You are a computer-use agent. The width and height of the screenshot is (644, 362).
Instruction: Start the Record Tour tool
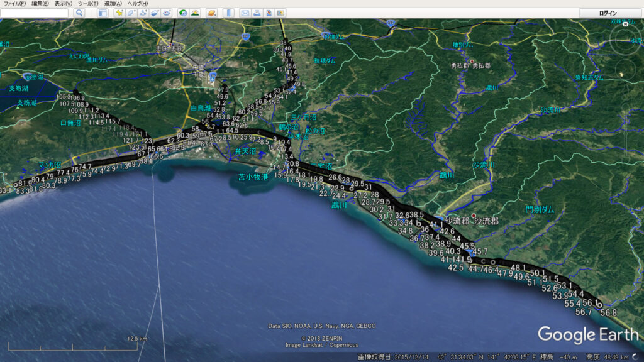click(x=167, y=13)
